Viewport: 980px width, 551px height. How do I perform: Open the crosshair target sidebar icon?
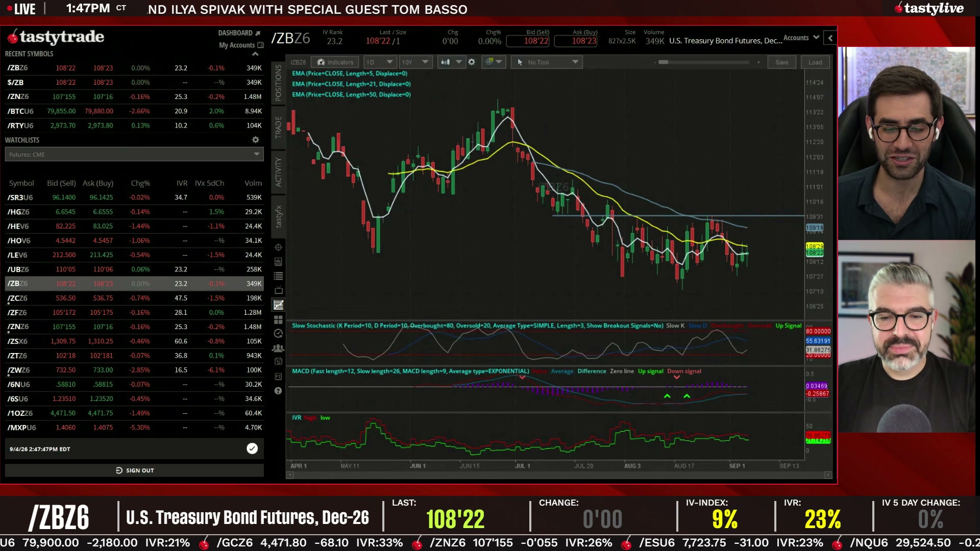278,247
